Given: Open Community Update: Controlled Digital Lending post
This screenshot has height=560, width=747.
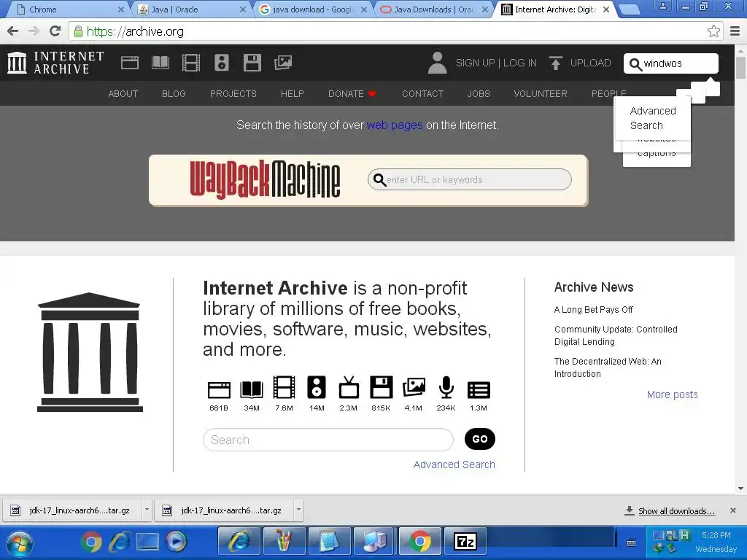Looking at the screenshot, I should (616, 335).
